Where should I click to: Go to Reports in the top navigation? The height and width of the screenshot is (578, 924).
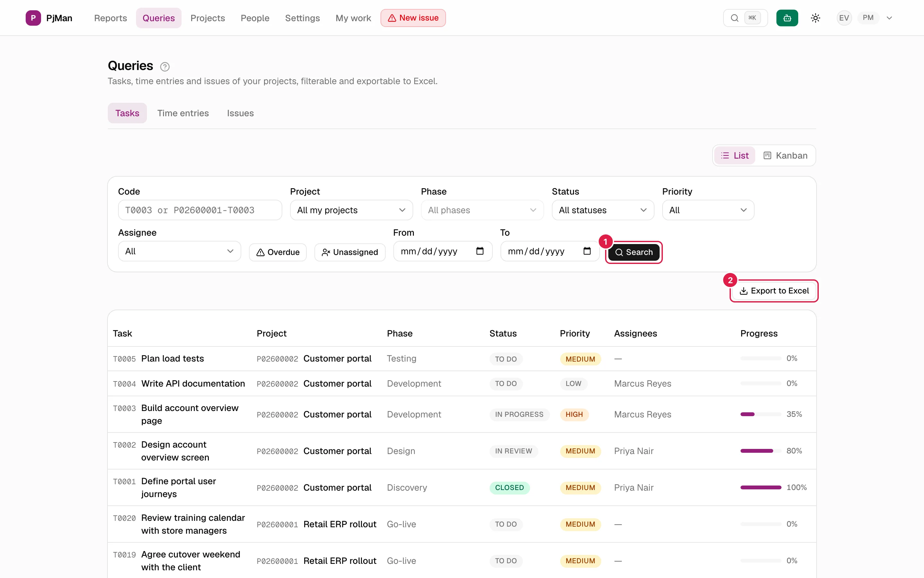pos(110,18)
